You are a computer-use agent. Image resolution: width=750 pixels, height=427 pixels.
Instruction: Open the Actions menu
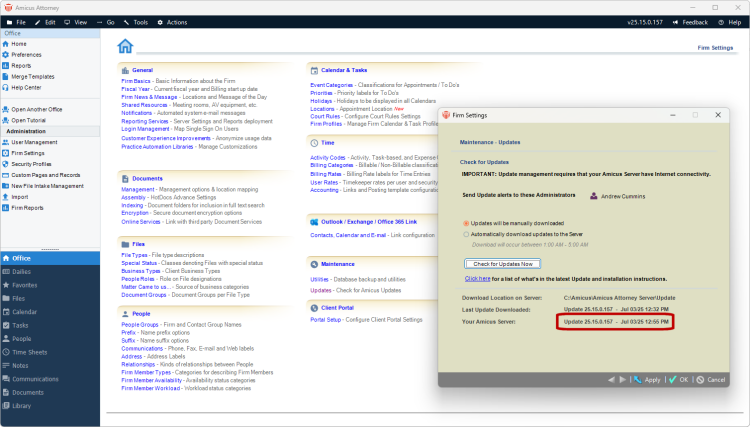[x=172, y=22]
